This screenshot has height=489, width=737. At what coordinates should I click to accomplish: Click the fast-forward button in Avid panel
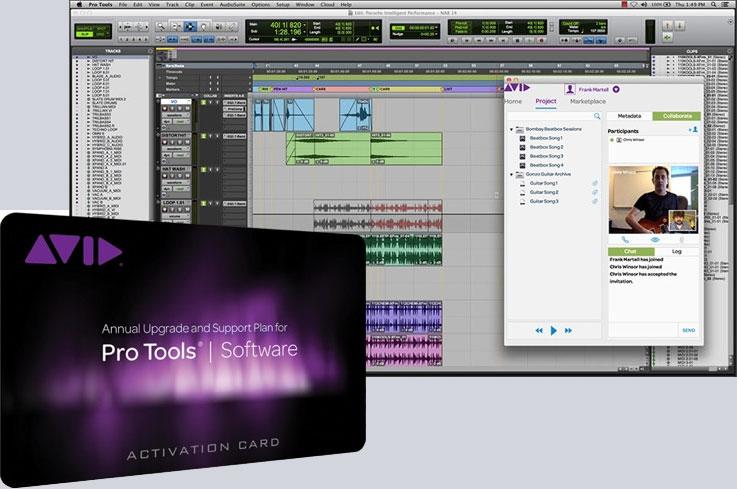tap(568, 331)
